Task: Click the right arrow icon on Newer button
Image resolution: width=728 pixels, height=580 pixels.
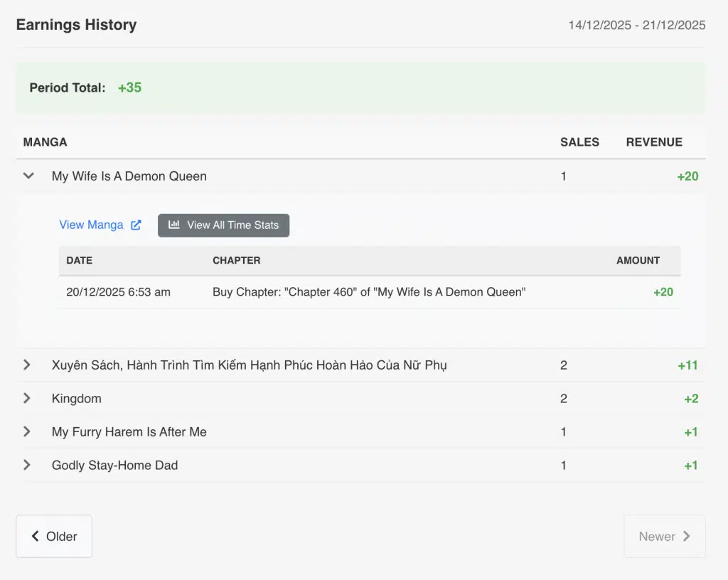Action: pyautogui.click(x=686, y=537)
